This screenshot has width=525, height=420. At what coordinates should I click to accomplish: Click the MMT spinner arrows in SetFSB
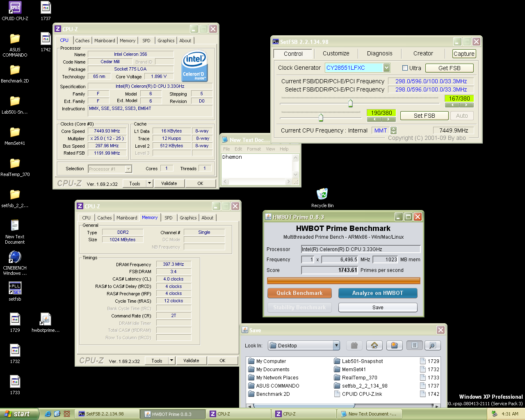click(394, 130)
